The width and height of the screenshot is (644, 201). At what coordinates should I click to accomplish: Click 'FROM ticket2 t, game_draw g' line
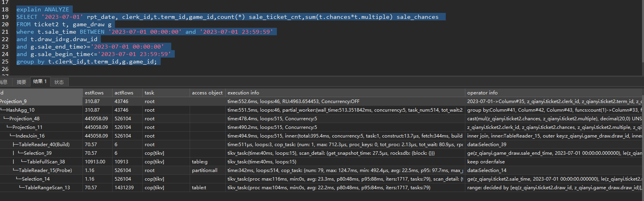[64, 24]
